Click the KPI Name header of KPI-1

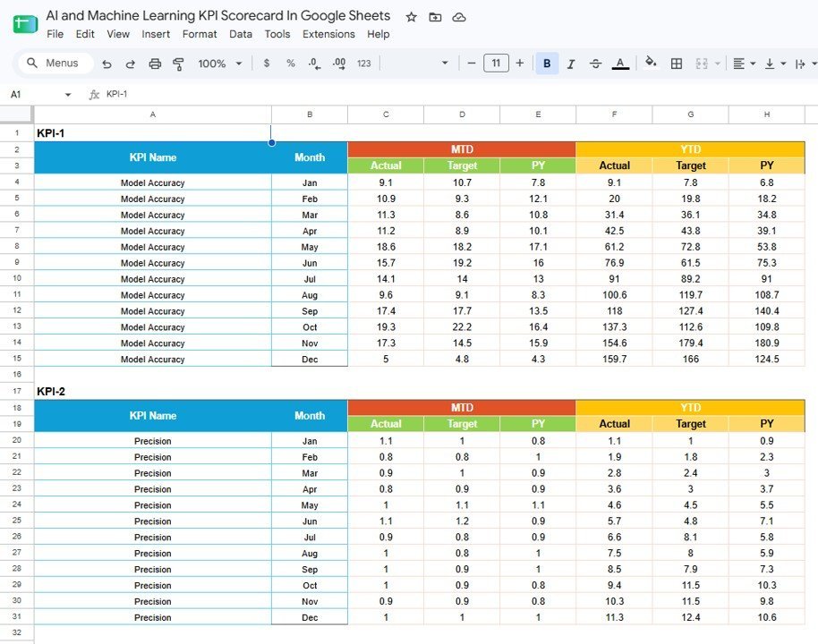[153, 157]
